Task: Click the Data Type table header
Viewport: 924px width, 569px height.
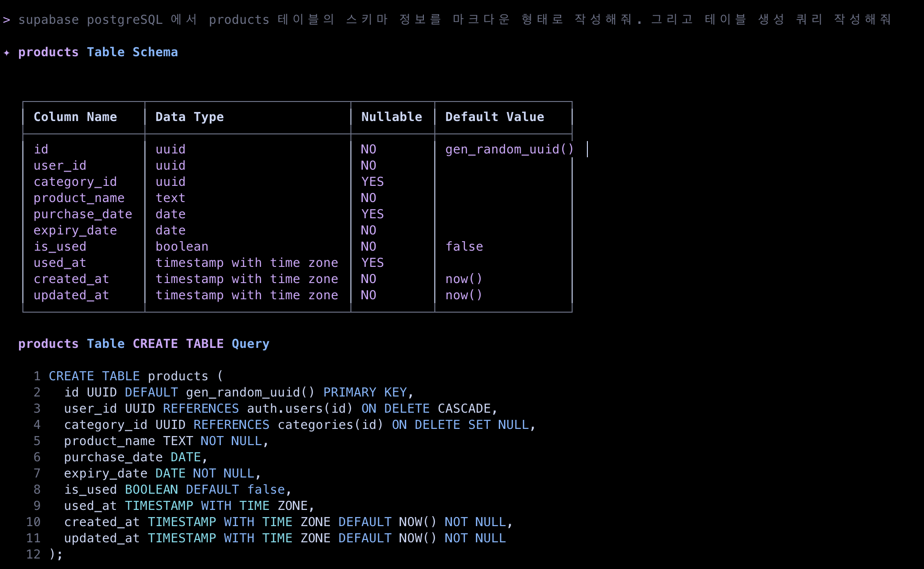Action: click(x=189, y=117)
